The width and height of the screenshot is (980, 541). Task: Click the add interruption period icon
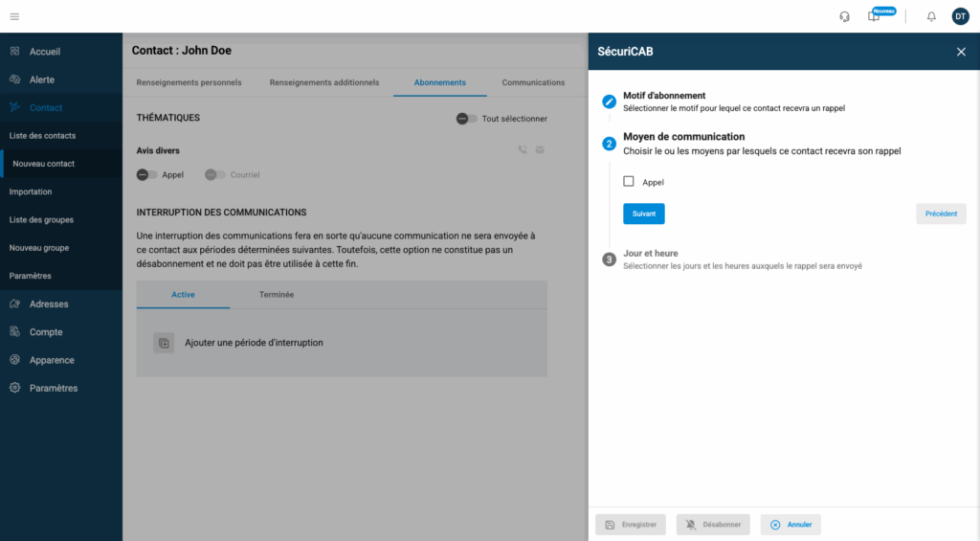click(164, 343)
